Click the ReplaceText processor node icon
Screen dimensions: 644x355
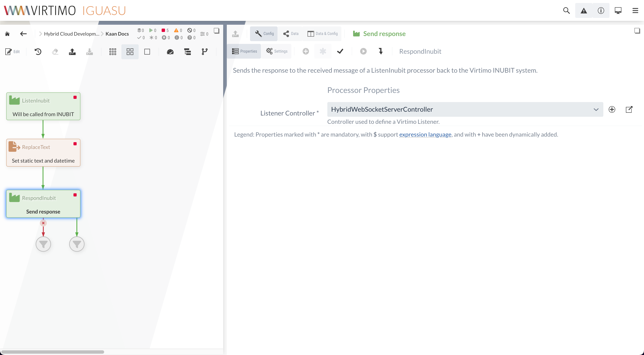coord(14,146)
